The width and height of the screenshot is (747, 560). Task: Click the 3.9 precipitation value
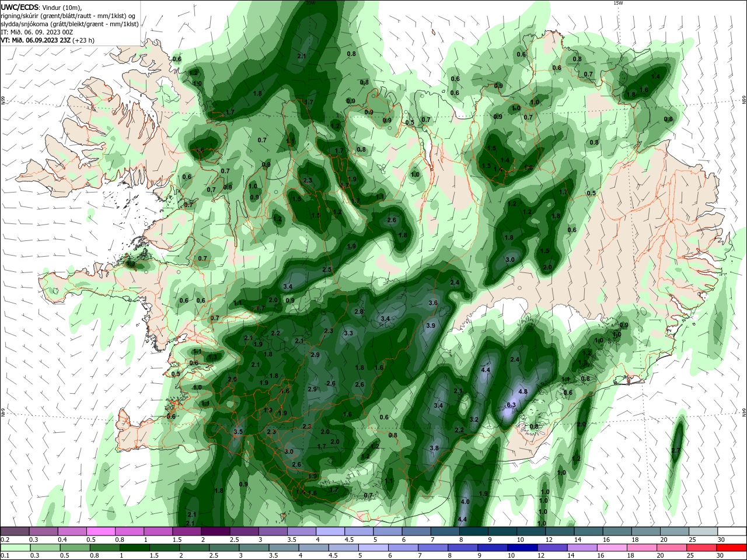click(431, 325)
